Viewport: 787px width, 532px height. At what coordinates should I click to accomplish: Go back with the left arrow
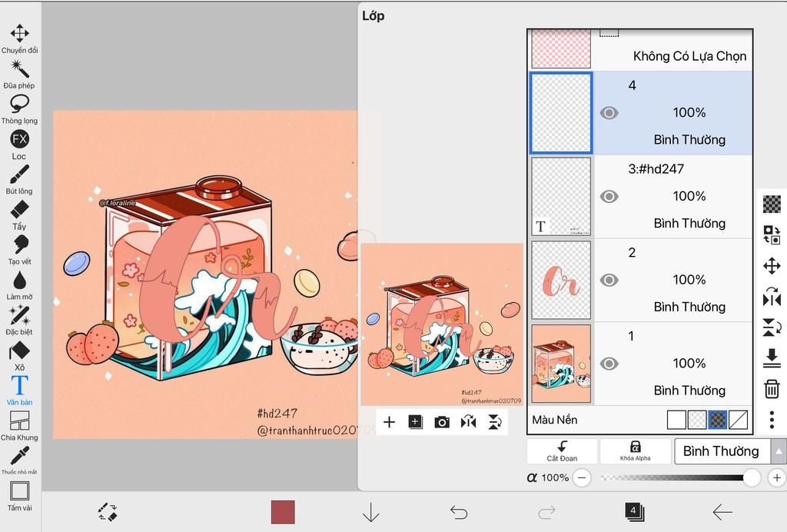pyautogui.click(x=722, y=513)
